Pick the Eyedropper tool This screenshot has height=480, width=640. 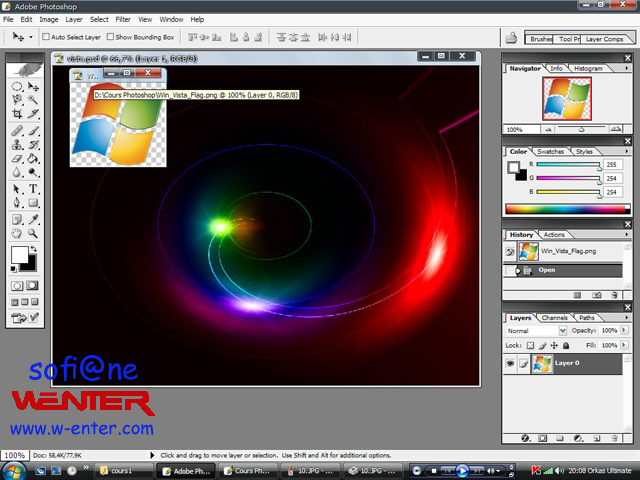pyautogui.click(x=33, y=218)
